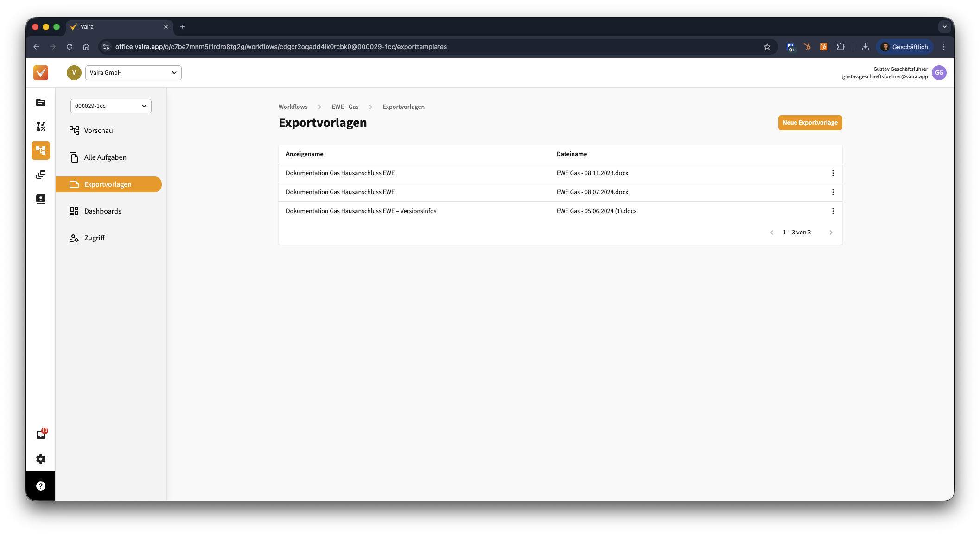Viewport: 980px width, 535px height.
Task: Open the 000029-1cc version dropdown
Action: pos(111,106)
